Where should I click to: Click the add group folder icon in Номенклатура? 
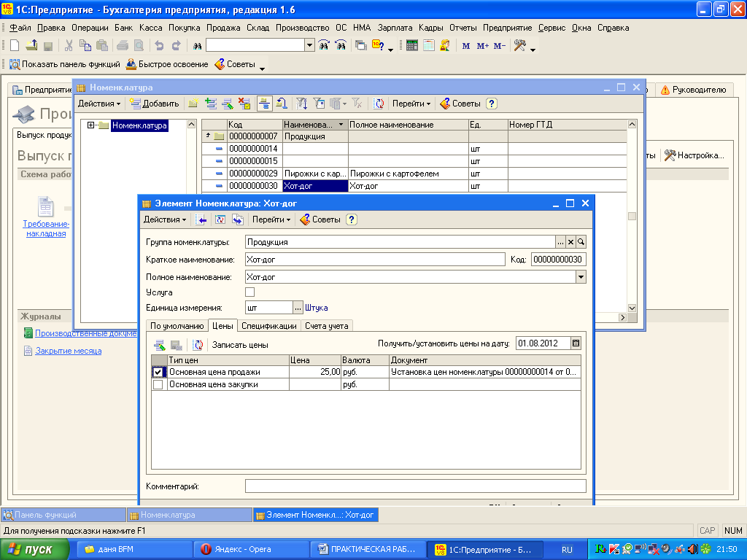(193, 104)
